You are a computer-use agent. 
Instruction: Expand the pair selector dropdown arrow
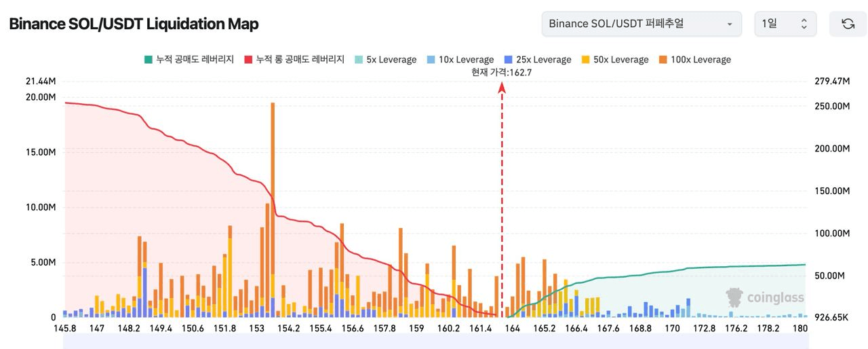[x=730, y=24]
